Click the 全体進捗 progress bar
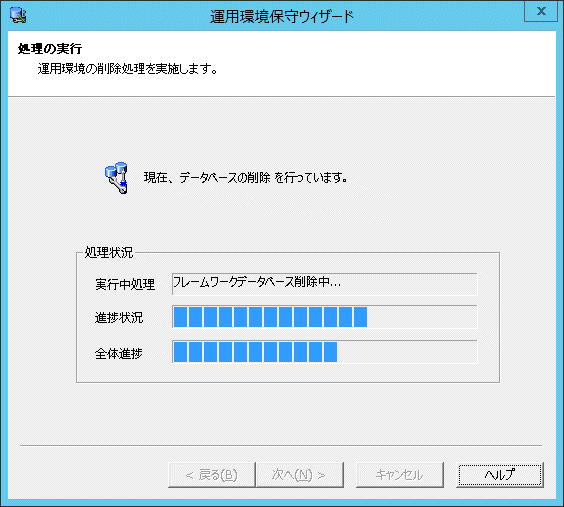This screenshot has width=564, height=507. click(325, 352)
